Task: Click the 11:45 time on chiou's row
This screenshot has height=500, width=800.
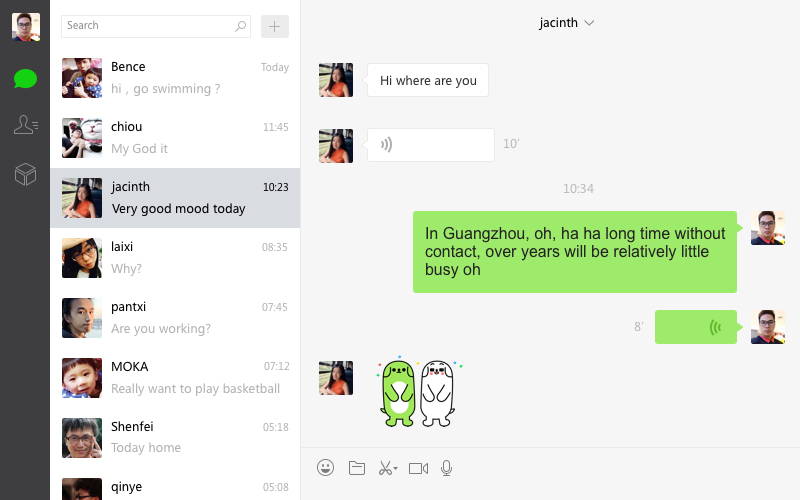Action: coord(276,127)
